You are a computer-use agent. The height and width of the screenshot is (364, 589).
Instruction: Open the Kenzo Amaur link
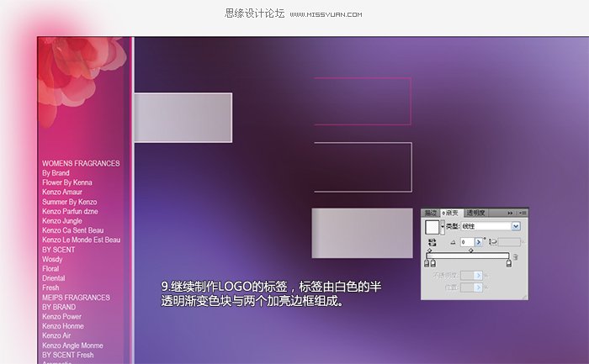click(62, 193)
